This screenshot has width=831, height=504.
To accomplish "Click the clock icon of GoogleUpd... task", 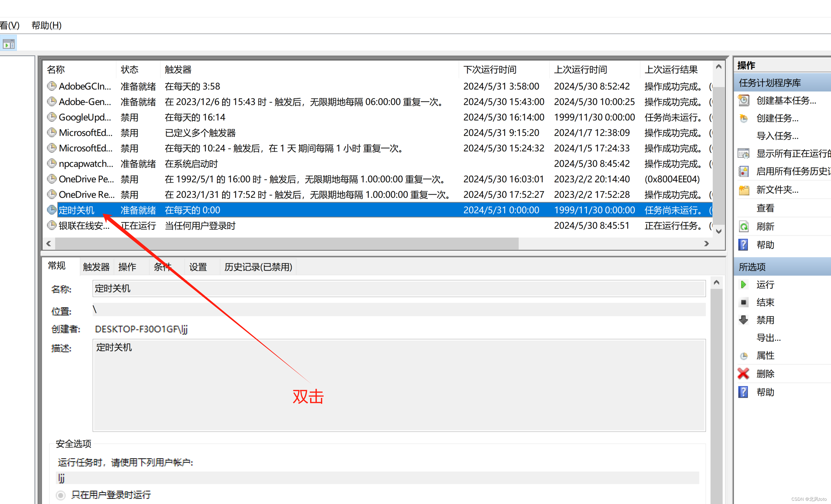I will click(52, 117).
